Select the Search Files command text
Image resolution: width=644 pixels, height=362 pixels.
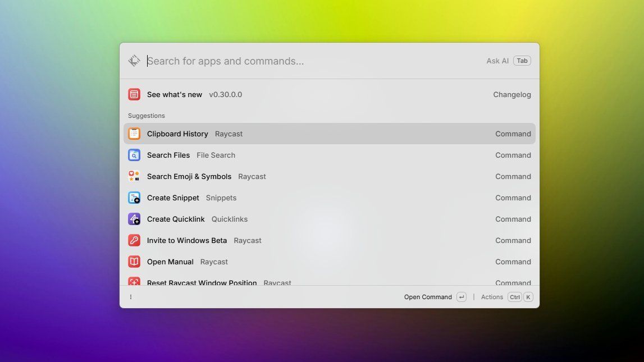pyautogui.click(x=168, y=155)
